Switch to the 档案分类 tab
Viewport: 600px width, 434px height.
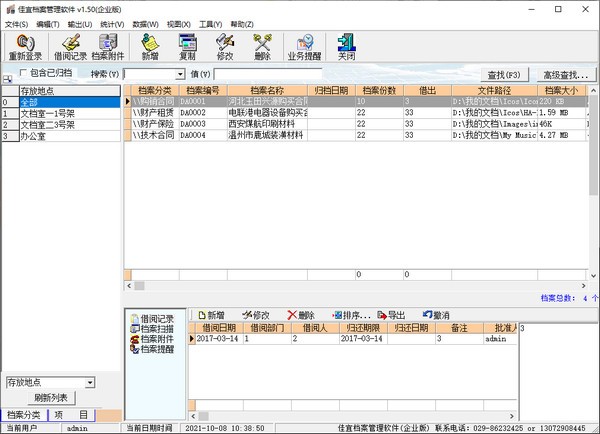pyautogui.click(x=24, y=415)
